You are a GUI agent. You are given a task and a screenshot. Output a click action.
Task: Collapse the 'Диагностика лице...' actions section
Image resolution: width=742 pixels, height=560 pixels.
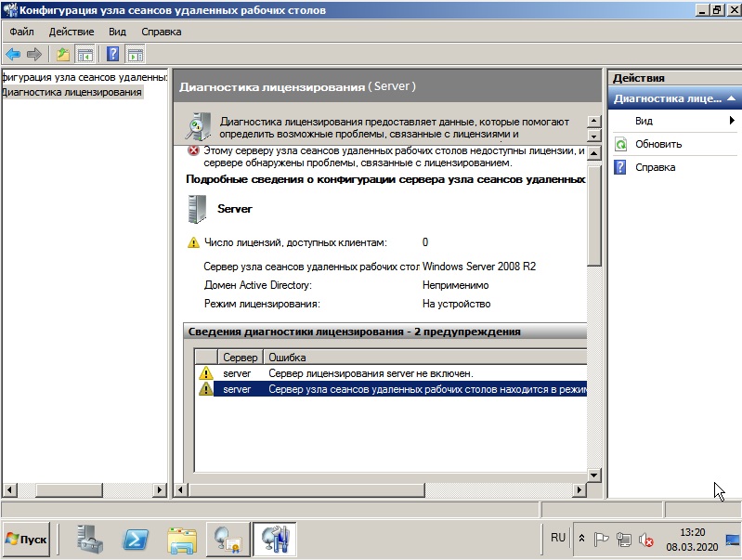[732, 98]
